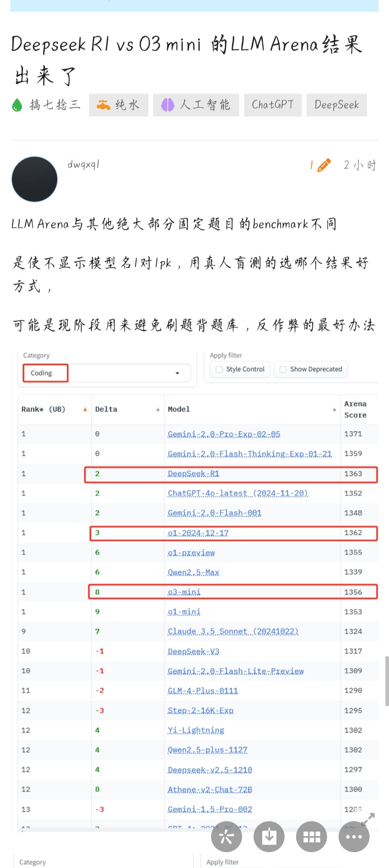
Task: Click the Gemini-2.0-Flash-Lite-Preview link
Action: [236, 672]
